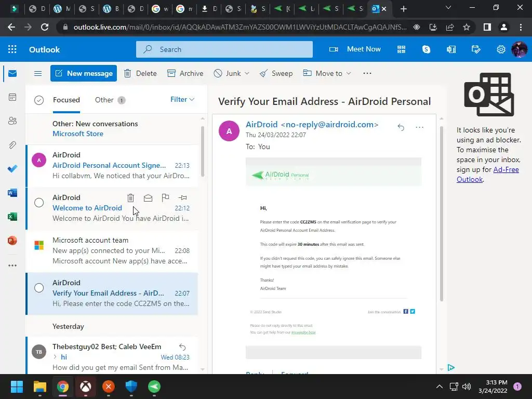Archive the selected email
Viewport: 532px width, 399px height.
(x=185, y=73)
